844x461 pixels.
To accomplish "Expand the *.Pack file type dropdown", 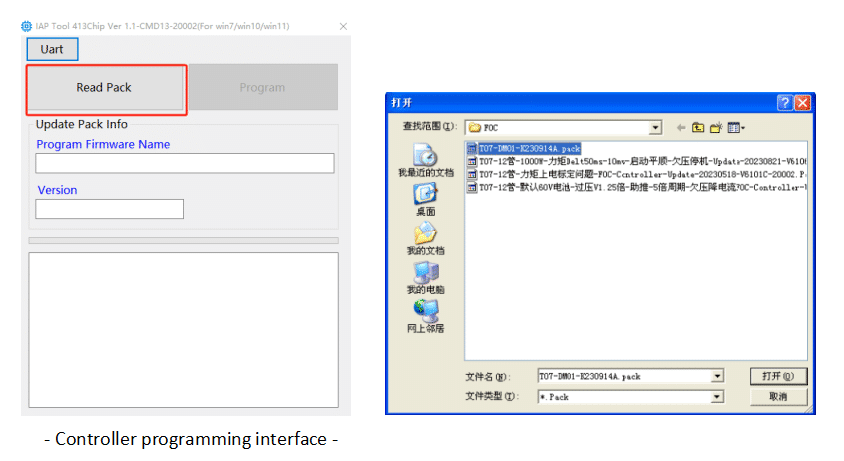I will 717,397.
